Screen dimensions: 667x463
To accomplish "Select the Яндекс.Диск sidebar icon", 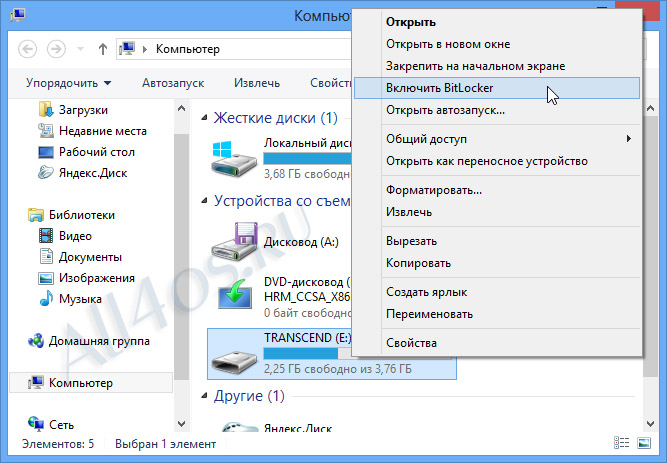I will pyautogui.click(x=46, y=173).
